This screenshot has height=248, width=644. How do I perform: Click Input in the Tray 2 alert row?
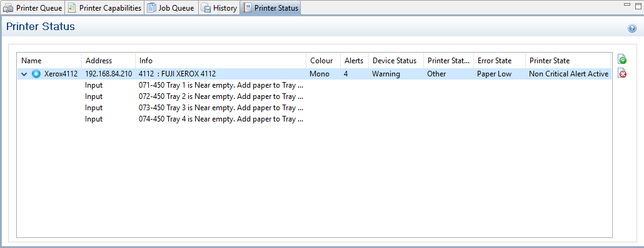(94, 96)
